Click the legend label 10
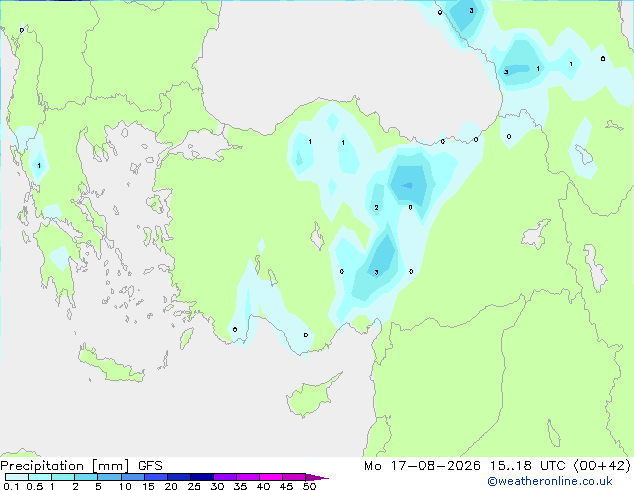This screenshot has width=634, height=490. [125, 486]
